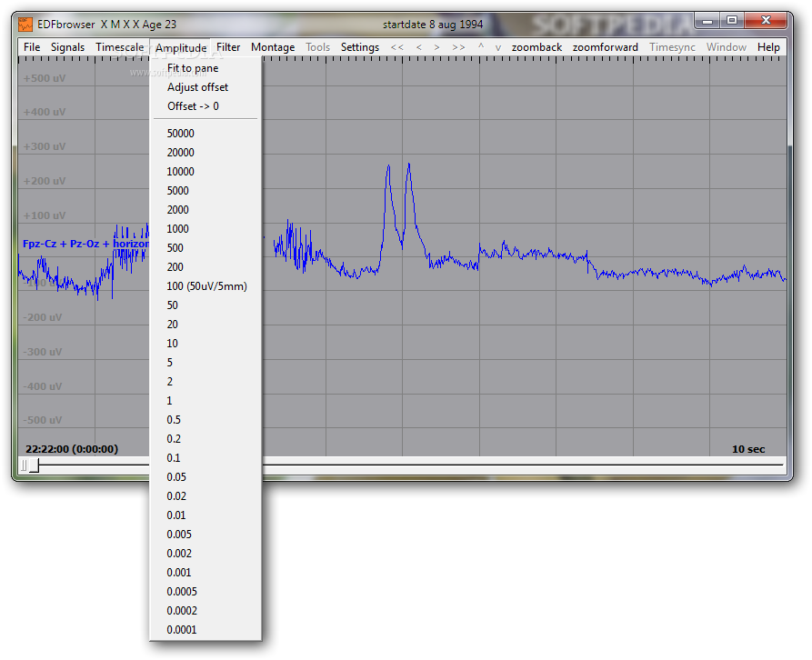Image resolution: width=812 pixels, height=660 pixels.
Task: Open the Filter menu
Action: (228, 47)
